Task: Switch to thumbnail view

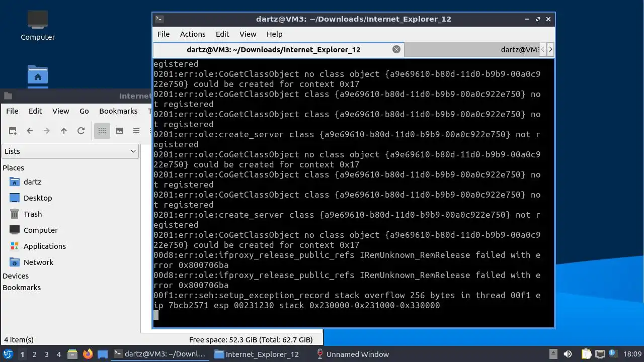Action: click(x=119, y=131)
